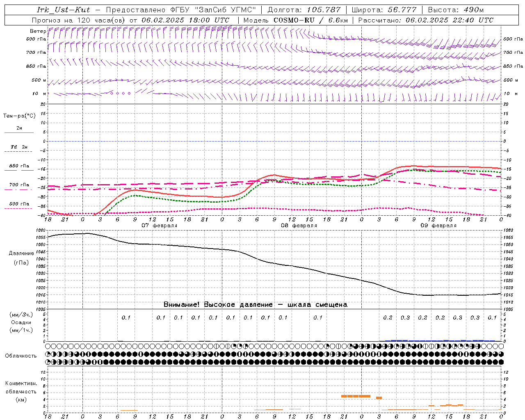Click the (мм/1ч.) units label

(x=21, y=330)
